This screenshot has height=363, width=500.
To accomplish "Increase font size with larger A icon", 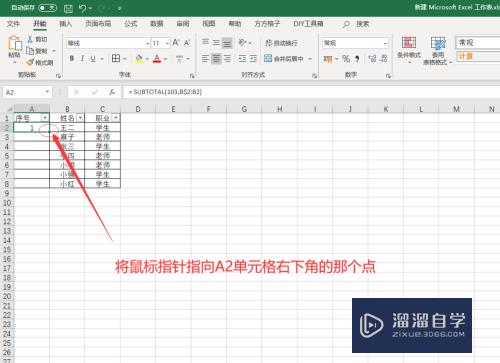I will tap(176, 43).
